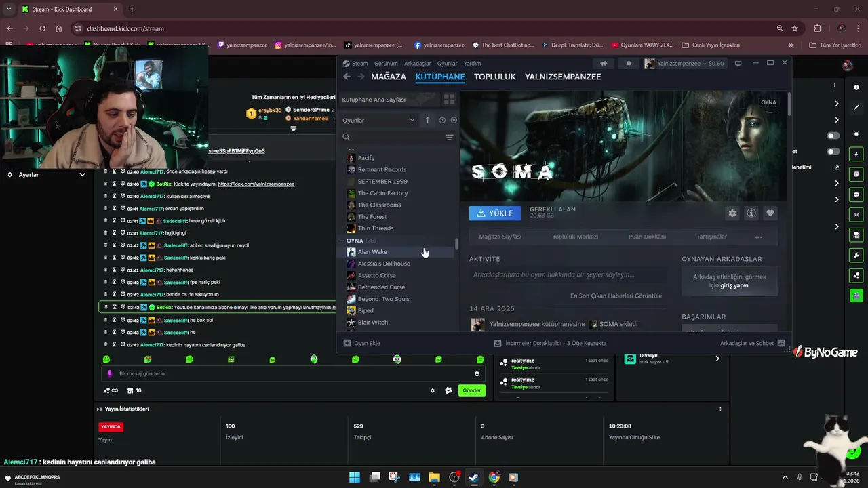Screen dimensions: 868x488
Task: Click the wrench tools icon in Kick sidebar
Action: tap(856, 256)
